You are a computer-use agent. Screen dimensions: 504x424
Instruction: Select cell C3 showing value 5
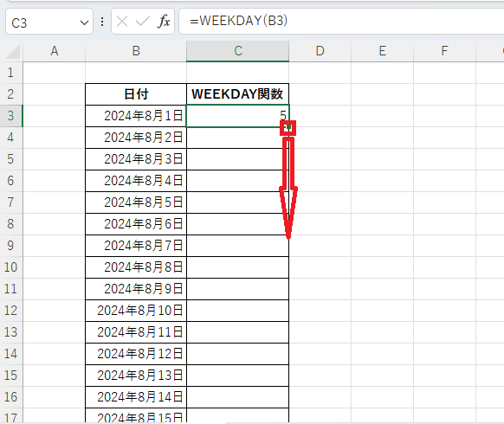(238, 116)
